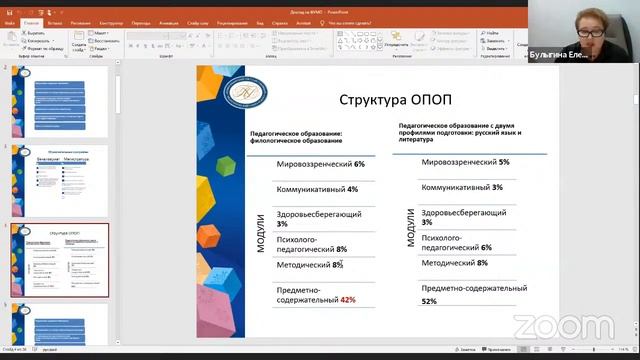Open the Animations (Анимация) ribbon tab
640x360 pixels.
pos(169,23)
